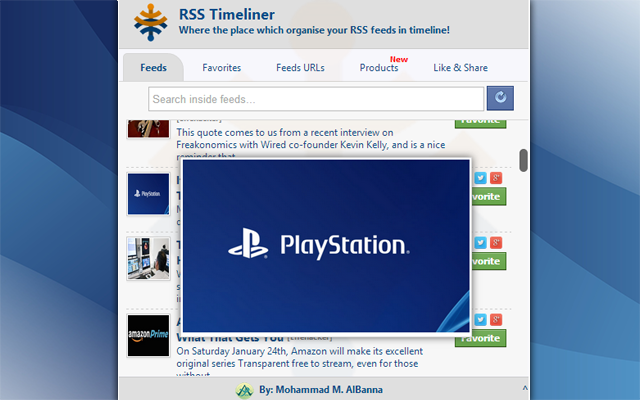Share PlayStation feed item on Twitter

tap(480, 178)
